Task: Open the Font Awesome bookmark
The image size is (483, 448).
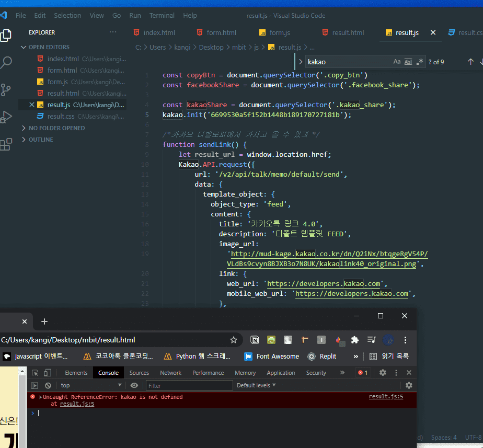Action: (272, 357)
